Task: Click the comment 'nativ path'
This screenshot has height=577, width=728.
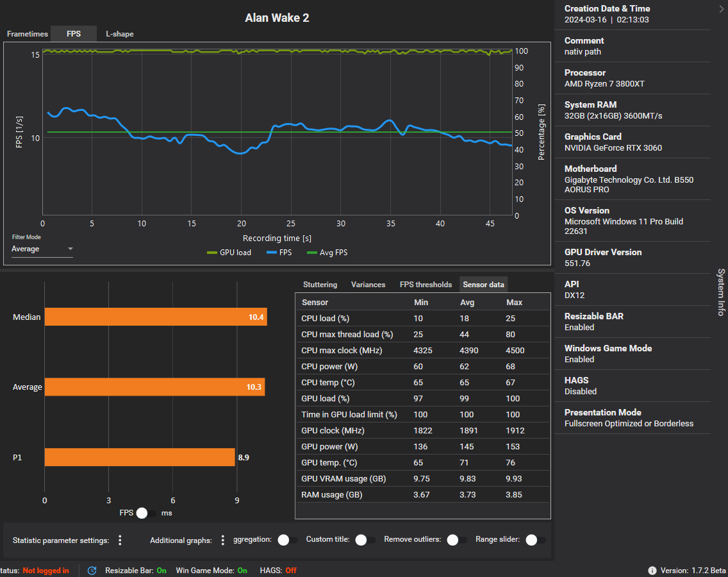Action: point(583,51)
